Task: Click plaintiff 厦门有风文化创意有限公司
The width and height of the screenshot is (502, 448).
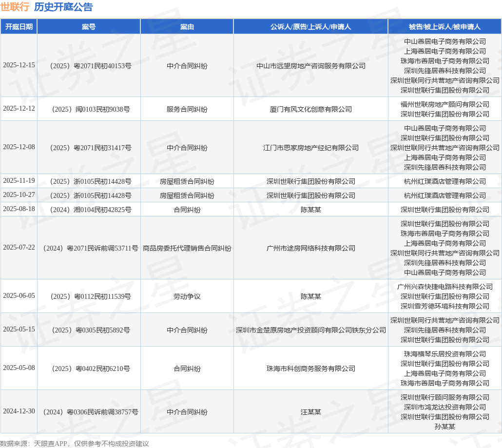Action: point(311,110)
